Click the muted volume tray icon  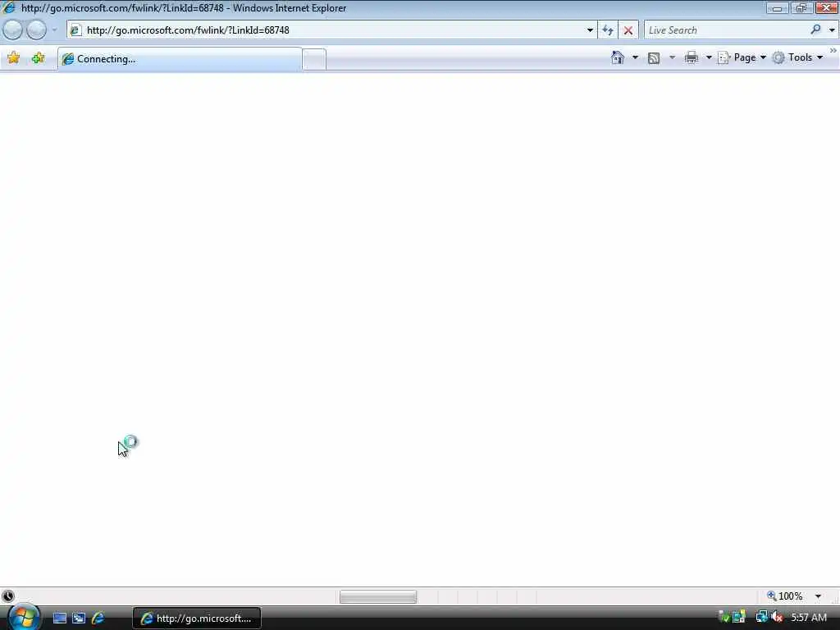[x=777, y=617]
